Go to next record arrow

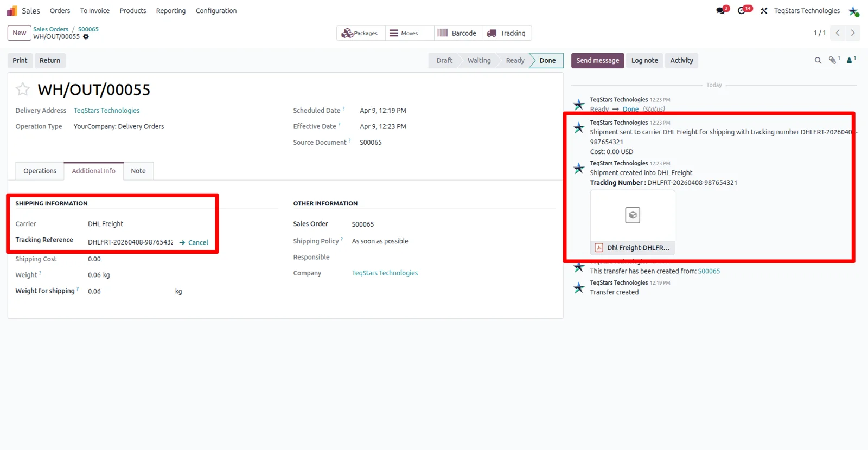[x=853, y=33]
